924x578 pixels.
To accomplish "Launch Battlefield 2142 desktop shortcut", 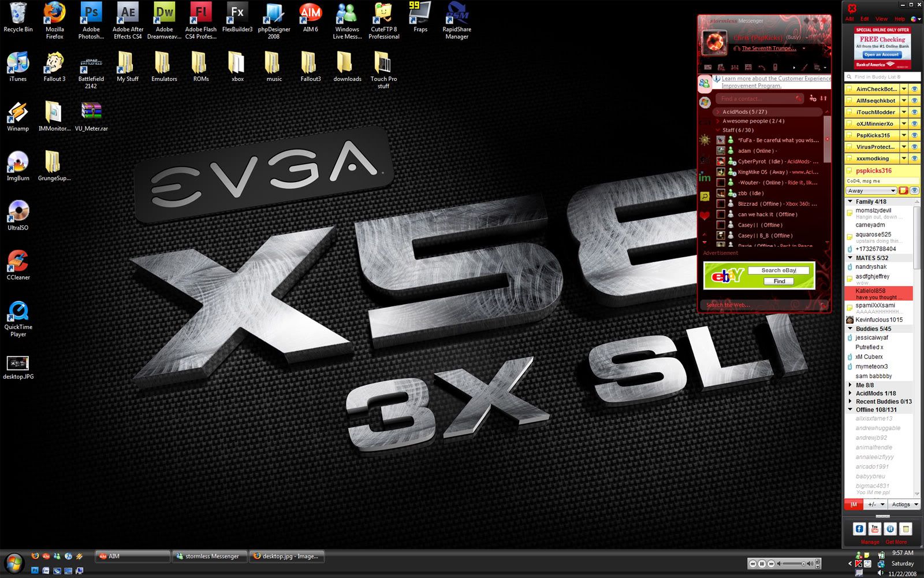I will (x=91, y=70).
